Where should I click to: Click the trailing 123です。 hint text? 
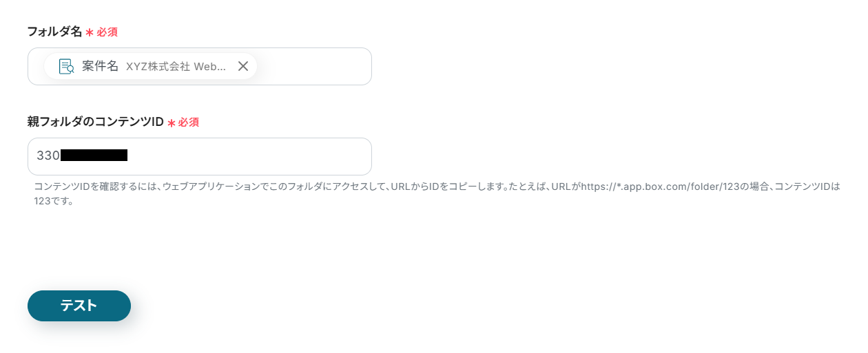(54, 202)
